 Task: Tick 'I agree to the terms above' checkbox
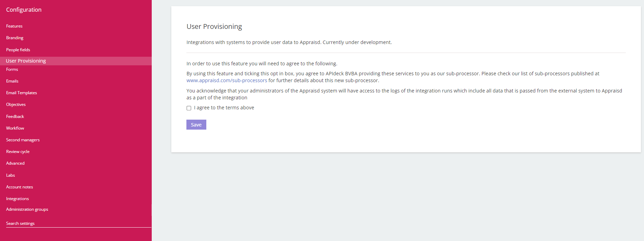(x=189, y=108)
